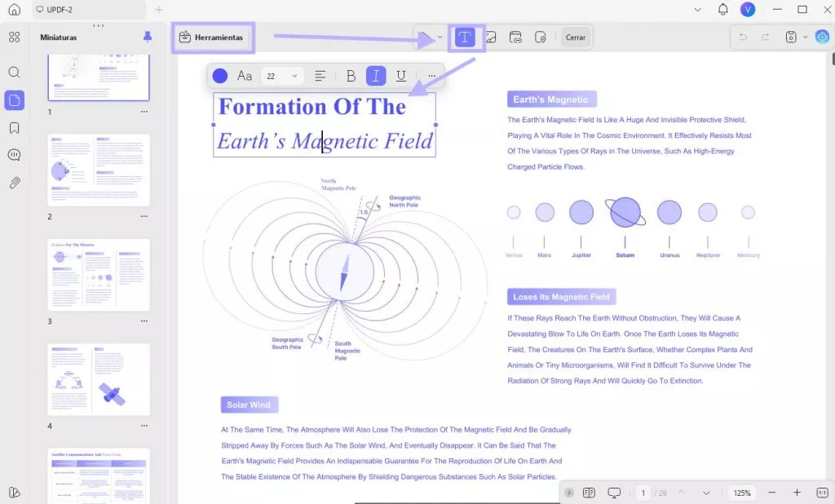Click the Cerrar button
Screen dimensions: 835x504
(x=576, y=38)
